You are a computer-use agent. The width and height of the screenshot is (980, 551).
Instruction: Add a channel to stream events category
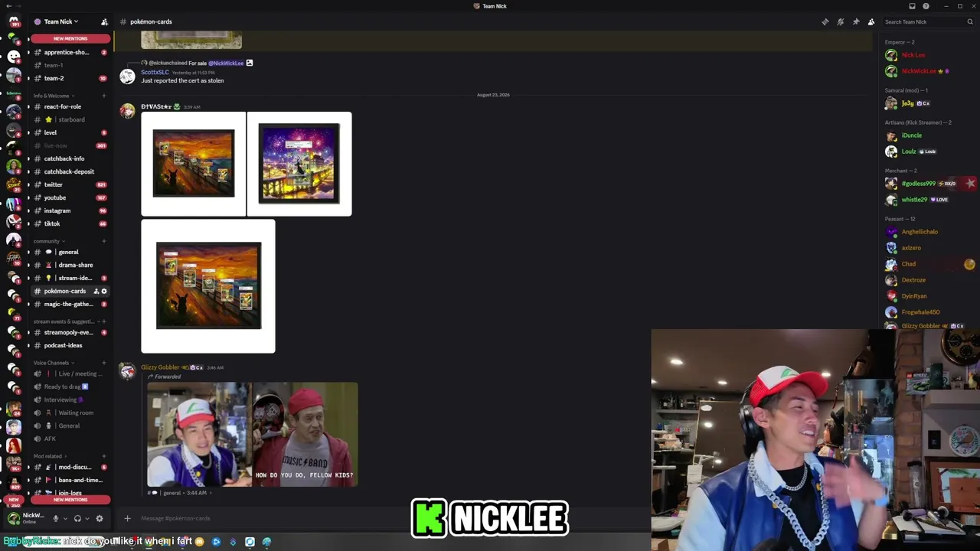point(104,321)
